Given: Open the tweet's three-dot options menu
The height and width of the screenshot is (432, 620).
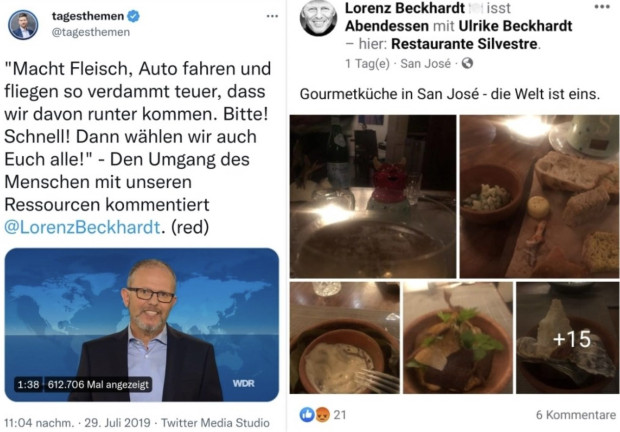Looking at the screenshot, I should [272, 16].
